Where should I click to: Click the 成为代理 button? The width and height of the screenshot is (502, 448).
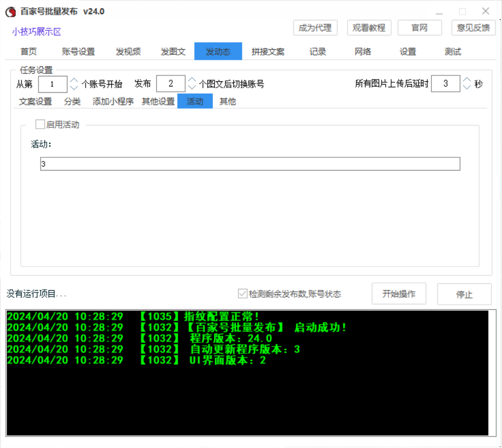pos(315,28)
